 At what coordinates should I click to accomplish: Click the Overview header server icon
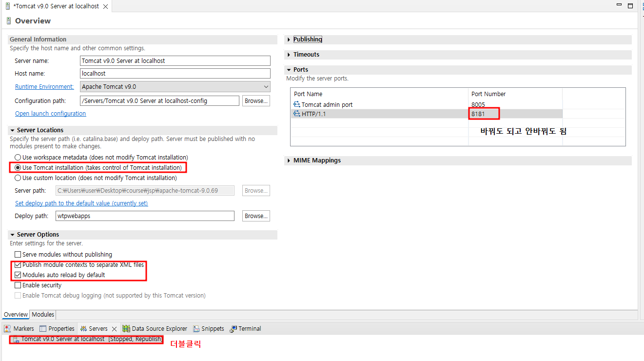[x=8, y=21]
